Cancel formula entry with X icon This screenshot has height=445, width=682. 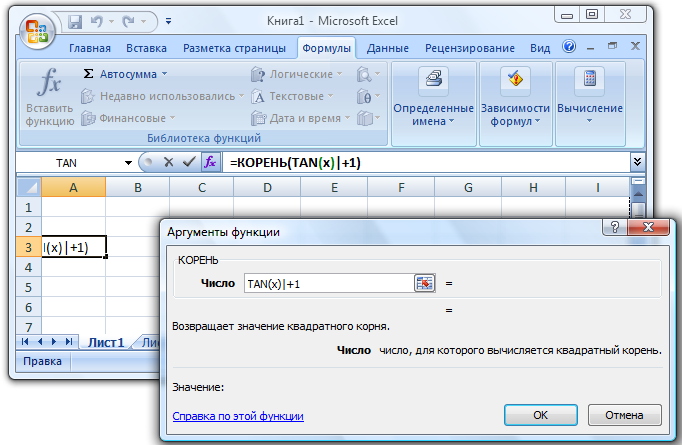[168, 163]
